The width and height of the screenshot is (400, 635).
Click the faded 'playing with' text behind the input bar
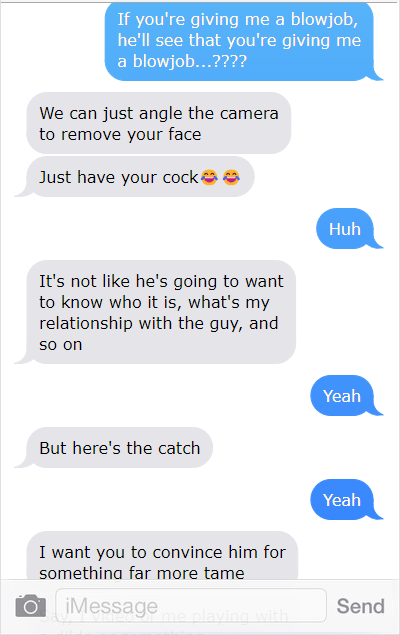[x=240, y=616]
